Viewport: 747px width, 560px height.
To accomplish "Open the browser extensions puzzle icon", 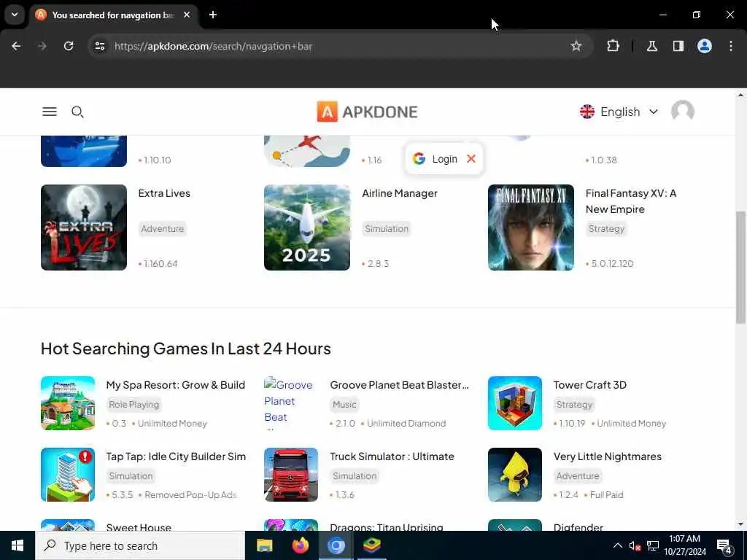I will coord(613,46).
